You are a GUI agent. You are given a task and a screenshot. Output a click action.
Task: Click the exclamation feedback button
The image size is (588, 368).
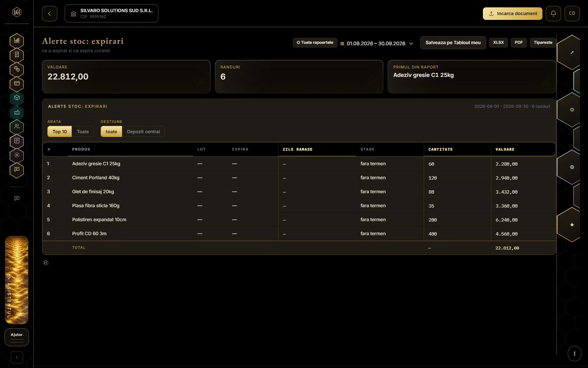pos(574,354)
